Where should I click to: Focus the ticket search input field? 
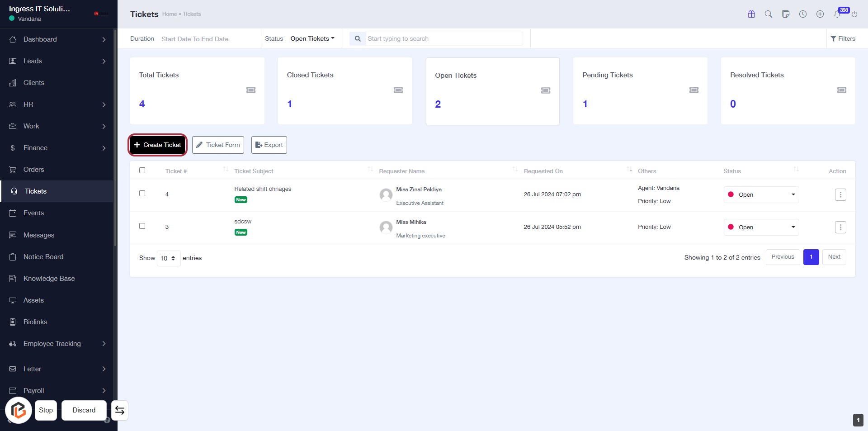pyautogui.click(x=443, y=39)
